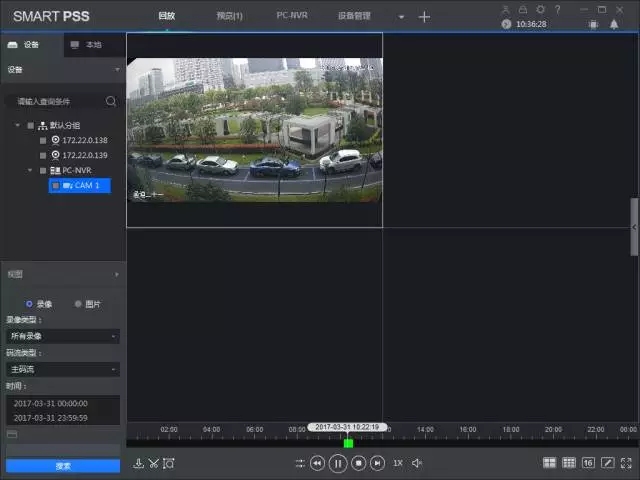
Task: Select the 设备 device panel tab
Action: [x=31, y=44]
